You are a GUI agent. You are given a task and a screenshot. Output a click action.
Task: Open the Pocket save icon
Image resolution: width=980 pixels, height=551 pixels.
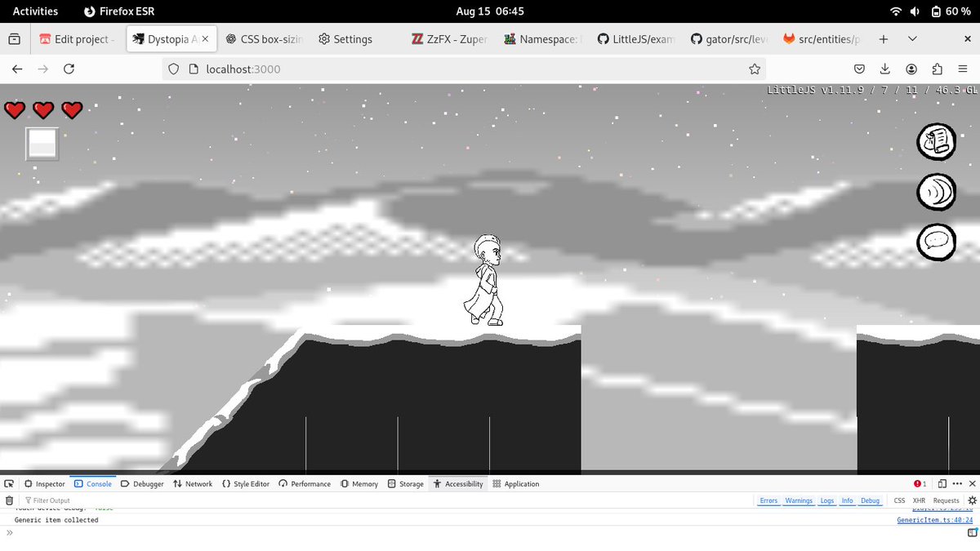click(859, 69)
